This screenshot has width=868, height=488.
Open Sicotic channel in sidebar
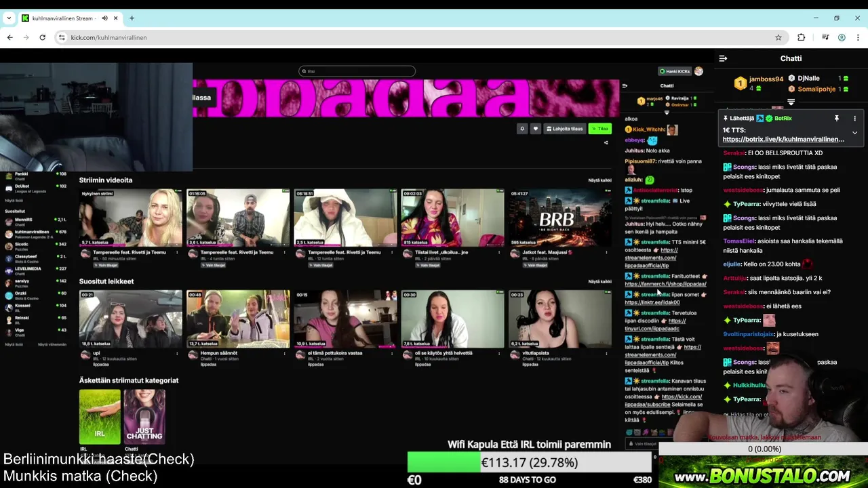[36, 245]
